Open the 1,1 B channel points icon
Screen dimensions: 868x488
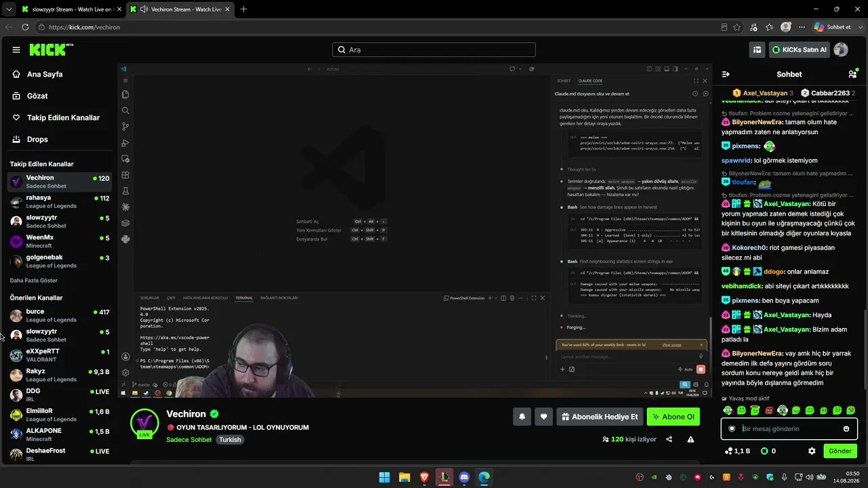coord(728,451)
